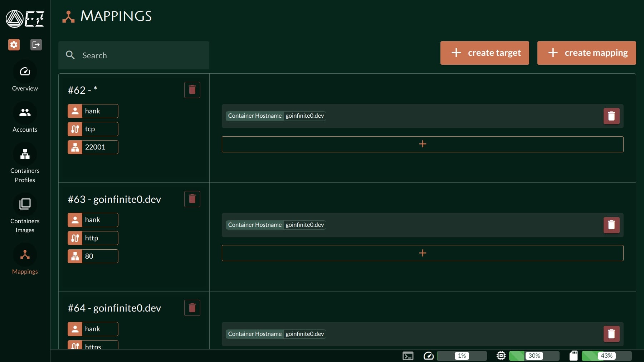Remove the target from mapping #63
The width and height of the screenshot is (644, 362).
tap(611, 225)
